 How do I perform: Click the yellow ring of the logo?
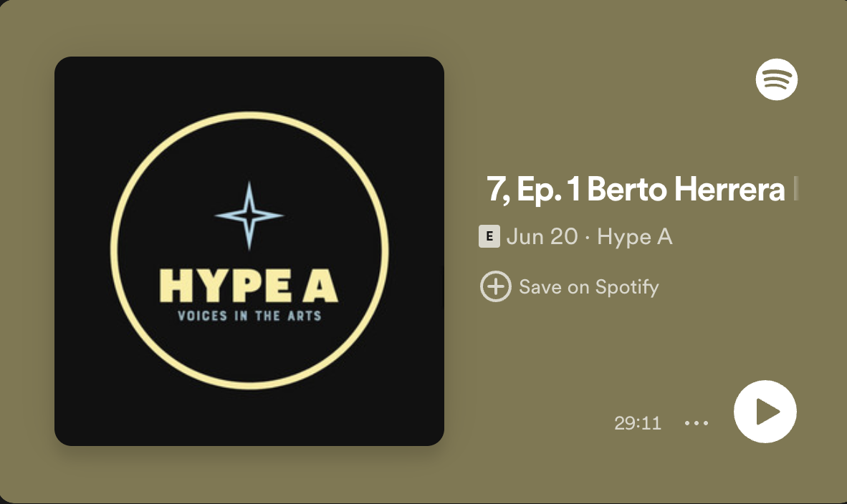tap(249, 115)
